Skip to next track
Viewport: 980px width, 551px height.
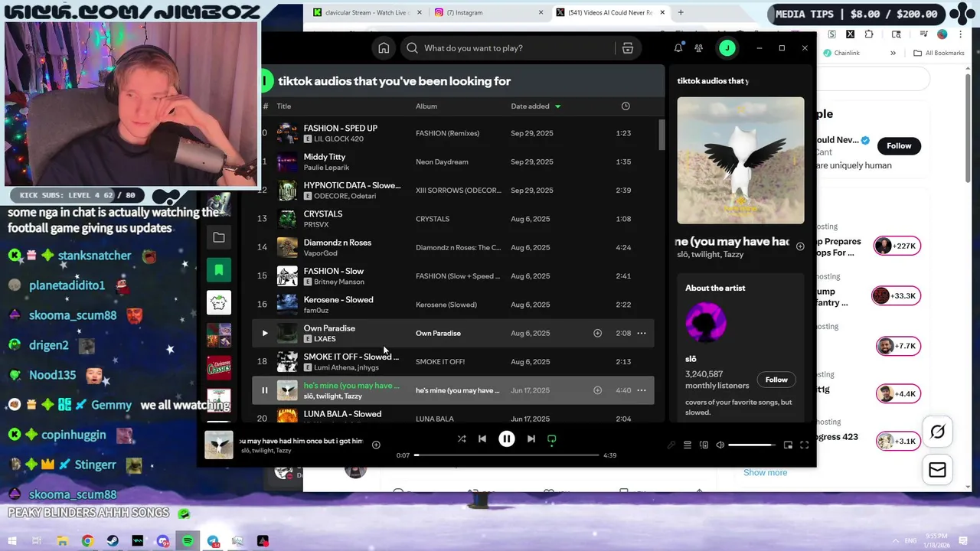point(531,439)
